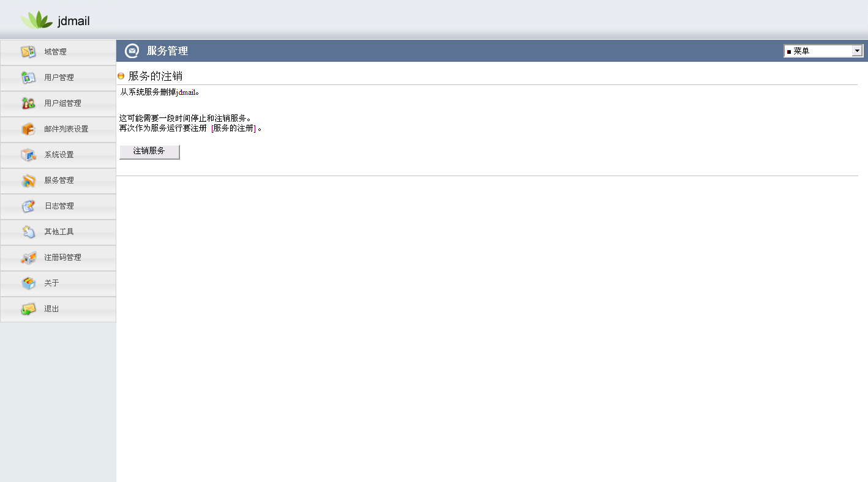Click the envelope icon beside 服务管理 header
This screenshot has width=868, height=482.
(x=132, y=51)
